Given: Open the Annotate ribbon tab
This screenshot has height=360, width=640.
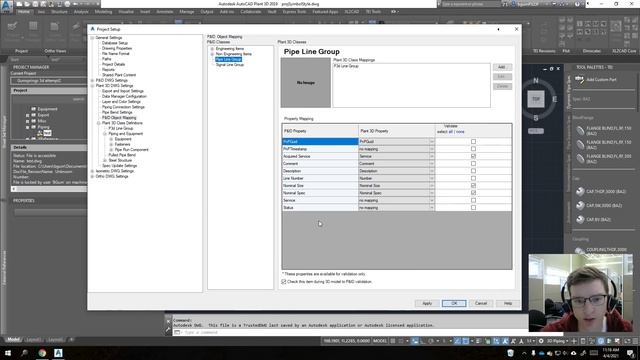Looking at the screenshot, I should point(165,12).
